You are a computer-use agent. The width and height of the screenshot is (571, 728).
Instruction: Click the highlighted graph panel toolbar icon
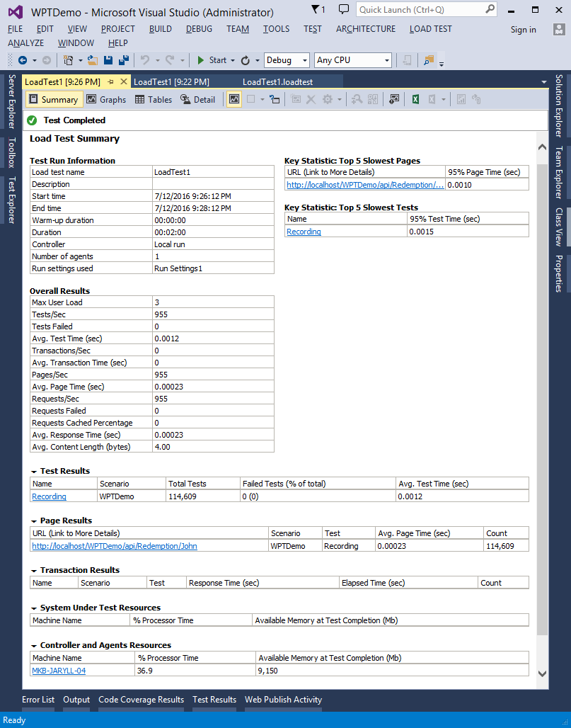click(x=234, y=99)
